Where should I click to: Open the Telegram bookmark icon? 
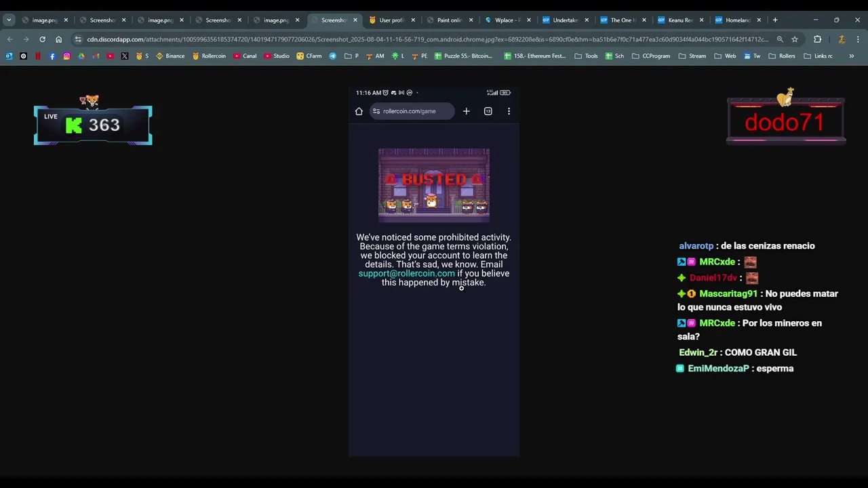coord(333,56)
